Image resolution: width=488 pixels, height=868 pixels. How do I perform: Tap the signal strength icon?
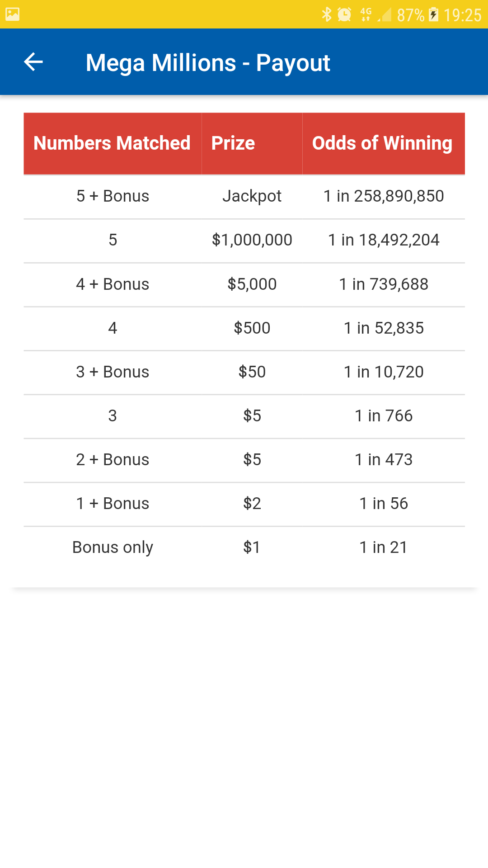point(385,15)
